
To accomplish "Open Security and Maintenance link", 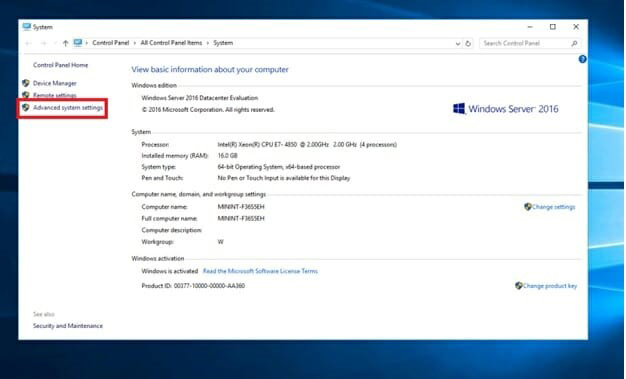I will point(67,326).
